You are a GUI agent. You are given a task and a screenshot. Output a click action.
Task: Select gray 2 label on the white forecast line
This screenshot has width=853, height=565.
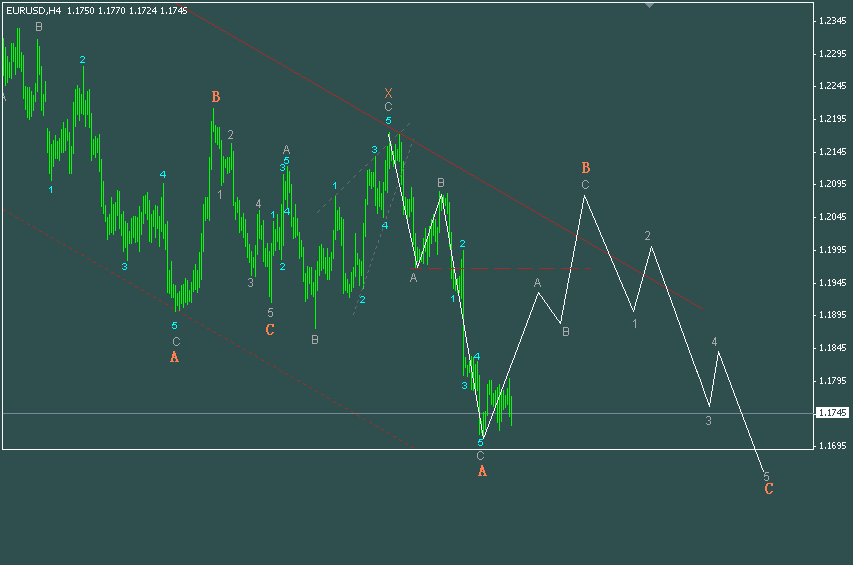pos(647,235)
